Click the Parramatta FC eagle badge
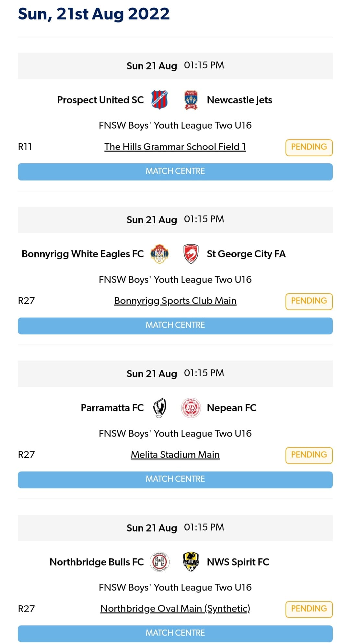This screenshot has width=350, height=644. tap(159, 408)
